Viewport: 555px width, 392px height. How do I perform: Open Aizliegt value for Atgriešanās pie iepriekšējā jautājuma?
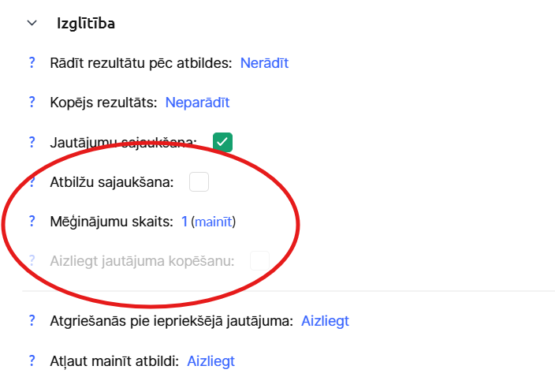click(x=325, y=321)
